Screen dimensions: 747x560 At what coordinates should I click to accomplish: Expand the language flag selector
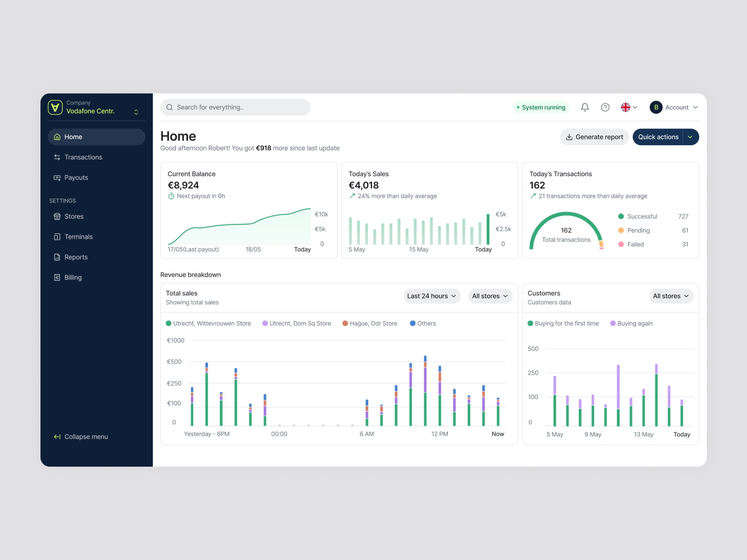(x=629, y=107)
